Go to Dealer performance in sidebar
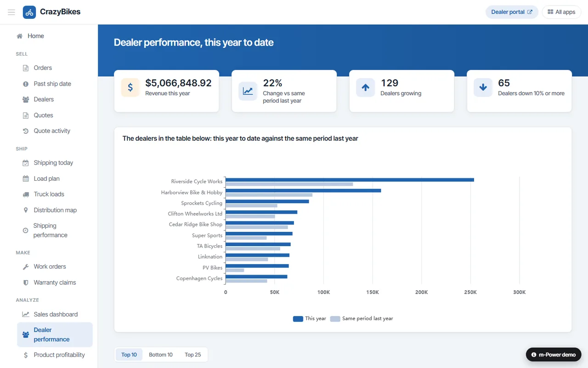 tap(55, 334)
